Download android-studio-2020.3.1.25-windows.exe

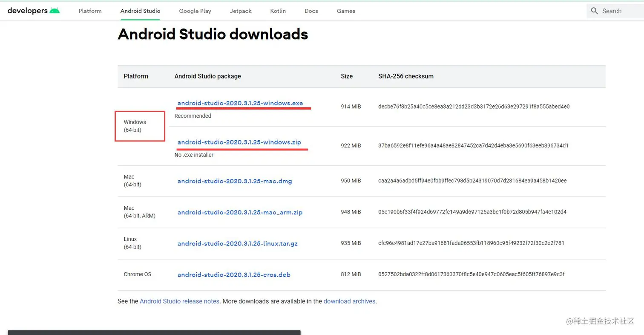[x=240, y=103]
